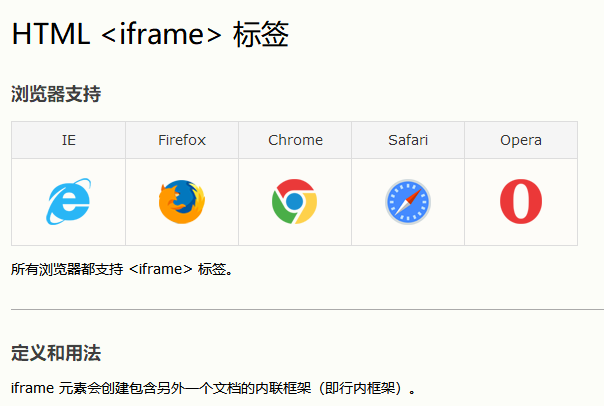Click the HTML <iframe> 标签 page title

click(x=150, y=34)
